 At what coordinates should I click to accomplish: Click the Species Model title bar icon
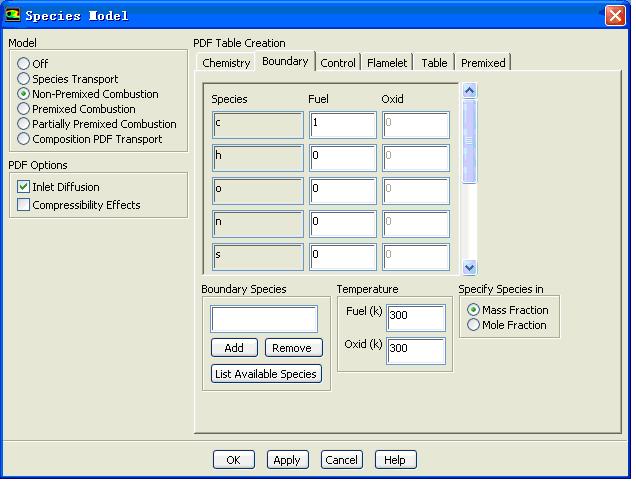pyautogui.click(x=13, y=15)
